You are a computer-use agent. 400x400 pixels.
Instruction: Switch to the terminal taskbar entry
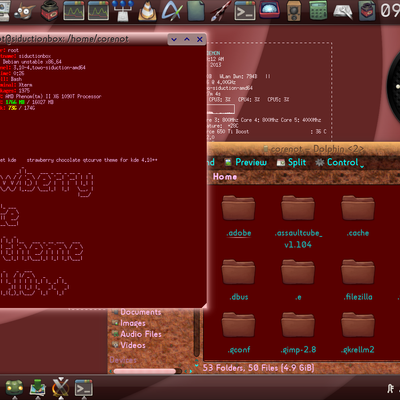click(x=84, y=388)
